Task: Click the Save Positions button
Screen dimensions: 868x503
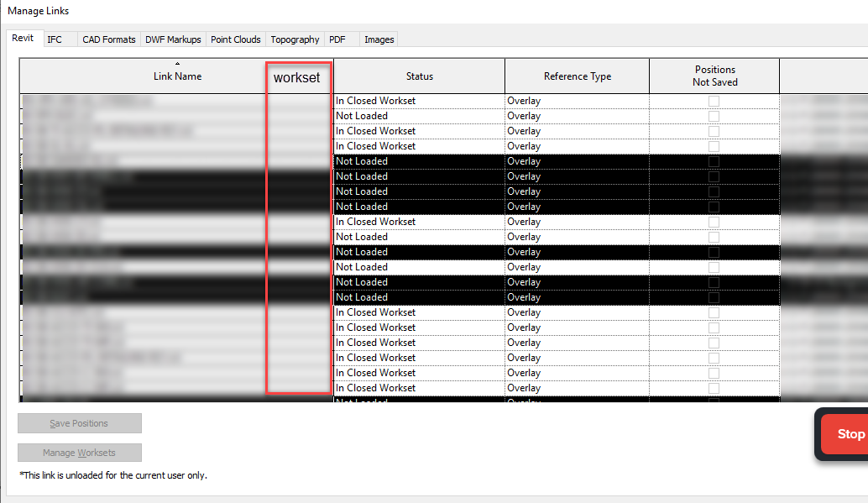Action: (x=79, y=423)
